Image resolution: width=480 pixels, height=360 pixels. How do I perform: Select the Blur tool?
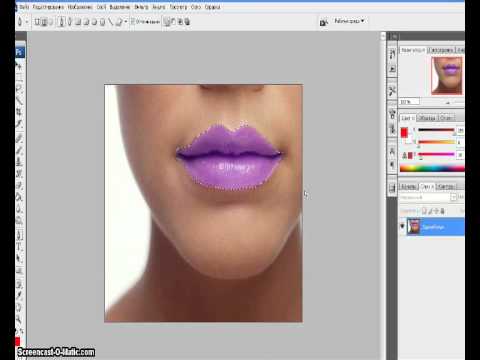click(19, 209)
